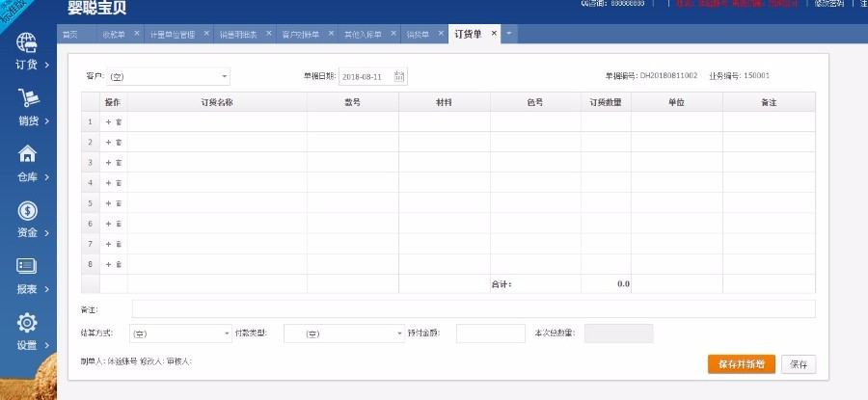Click the 色号 column header
The height and width of the screenshot is (400, 868).
click(x=535, y=102)
